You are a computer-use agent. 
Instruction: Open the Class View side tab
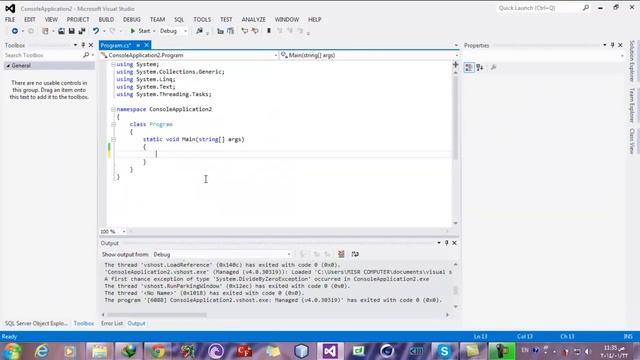632,141
